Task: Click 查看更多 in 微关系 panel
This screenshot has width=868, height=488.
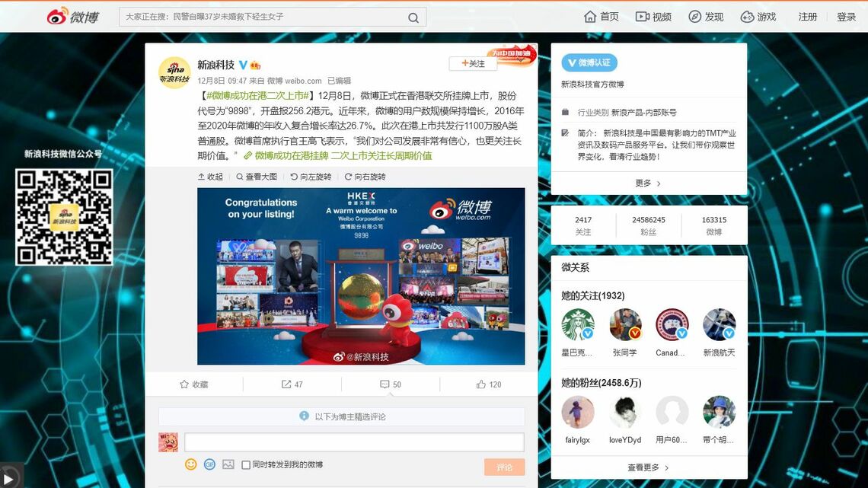Action: pos(648,467)
